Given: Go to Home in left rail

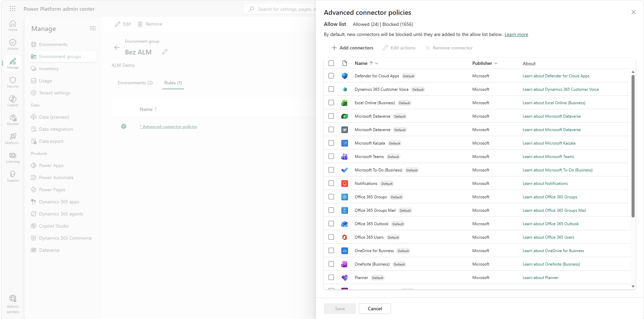Looking at the screenshot, I should [13, 26].
